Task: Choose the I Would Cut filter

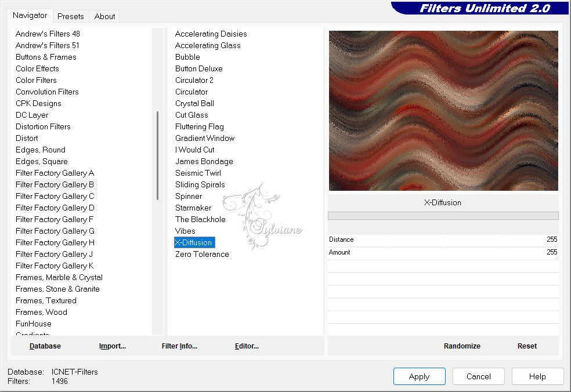Action: click(x=194, y=150)
